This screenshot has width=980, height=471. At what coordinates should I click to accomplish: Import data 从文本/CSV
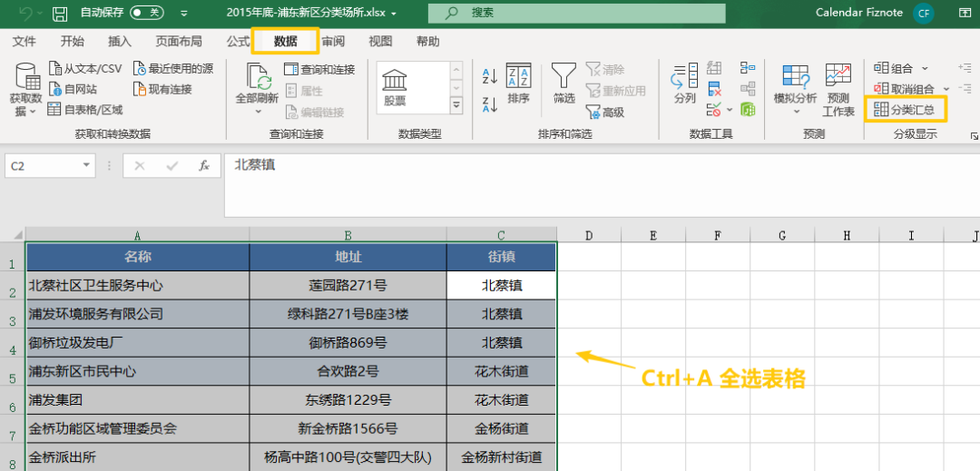pyautogui.click(x=85, y=69)
